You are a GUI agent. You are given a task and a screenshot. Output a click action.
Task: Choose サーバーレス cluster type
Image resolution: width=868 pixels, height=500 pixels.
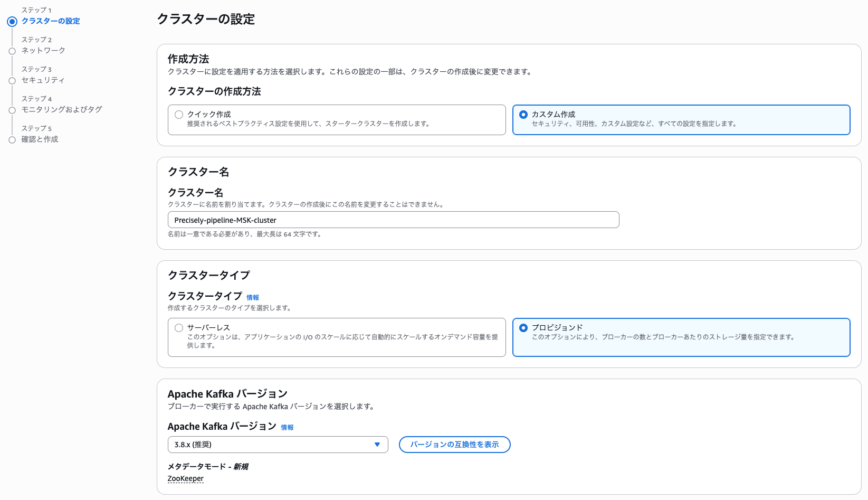[179, 328]
